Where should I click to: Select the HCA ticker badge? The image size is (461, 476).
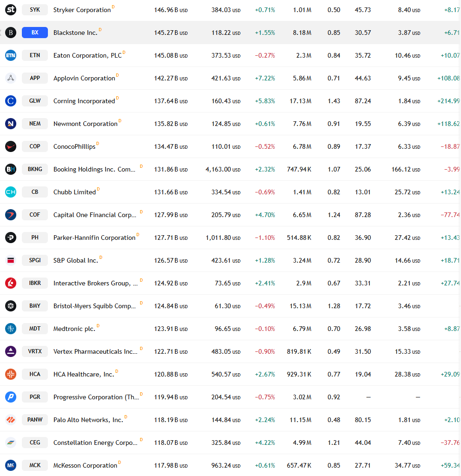35,374
